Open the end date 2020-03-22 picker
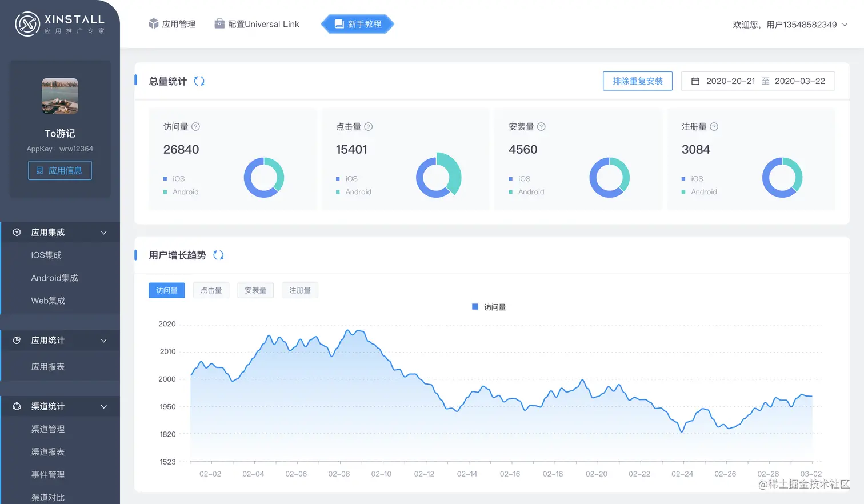The height and width of the screenshot is (504, 864). point(800,81)
